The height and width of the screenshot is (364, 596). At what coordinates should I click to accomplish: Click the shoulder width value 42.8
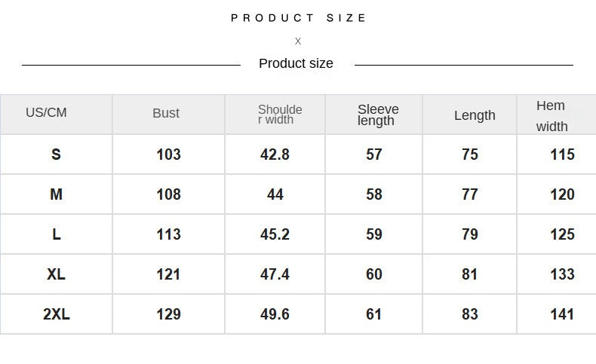click(x=275, y=154)
